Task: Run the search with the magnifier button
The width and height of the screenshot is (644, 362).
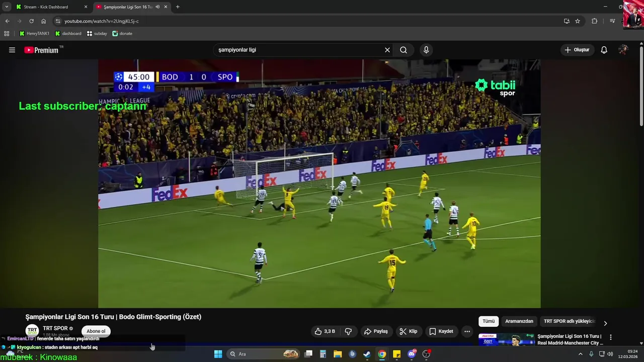Action: (404, 50)
